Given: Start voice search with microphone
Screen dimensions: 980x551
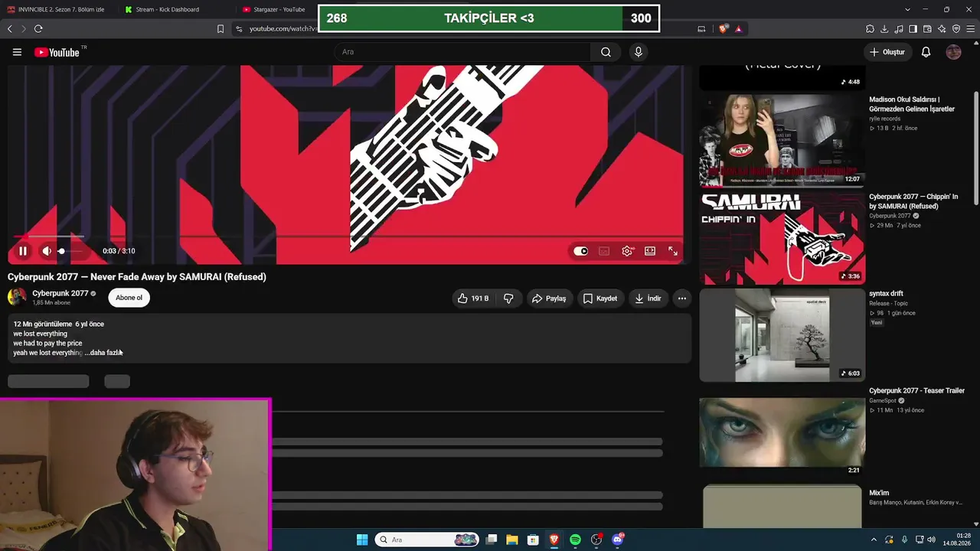Looking at the screenshot, I should coord(639,52).
